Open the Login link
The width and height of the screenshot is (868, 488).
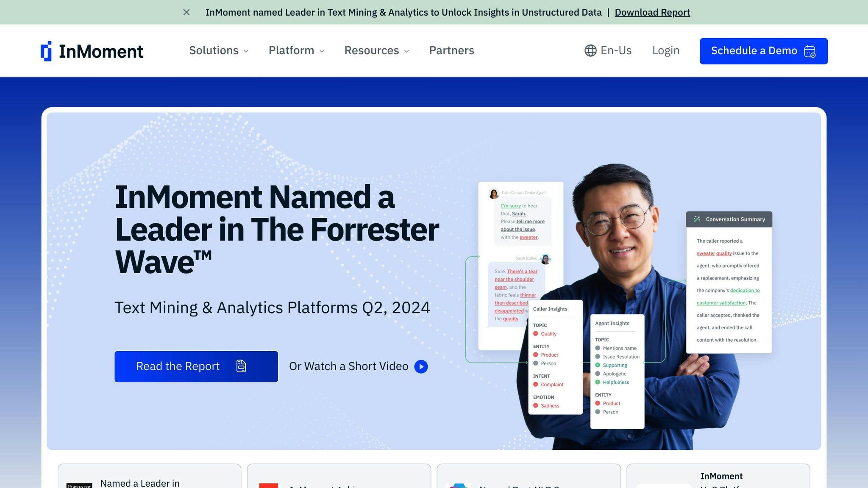coord(666,50)
